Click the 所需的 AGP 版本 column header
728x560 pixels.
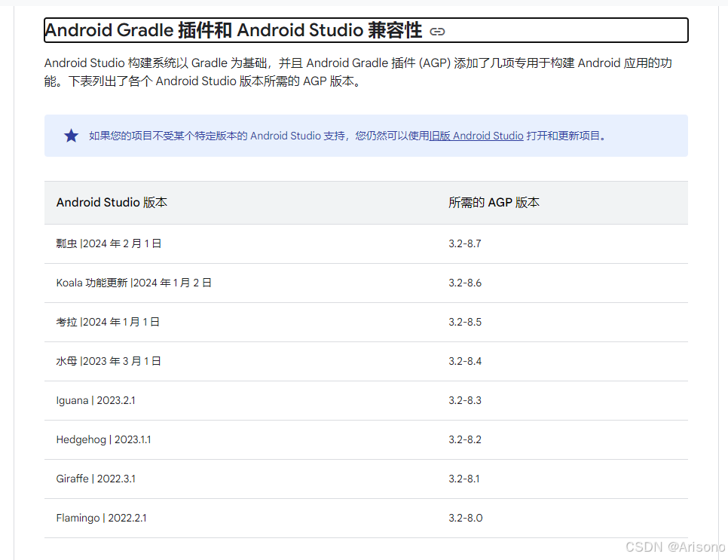[x=494, y=202]
